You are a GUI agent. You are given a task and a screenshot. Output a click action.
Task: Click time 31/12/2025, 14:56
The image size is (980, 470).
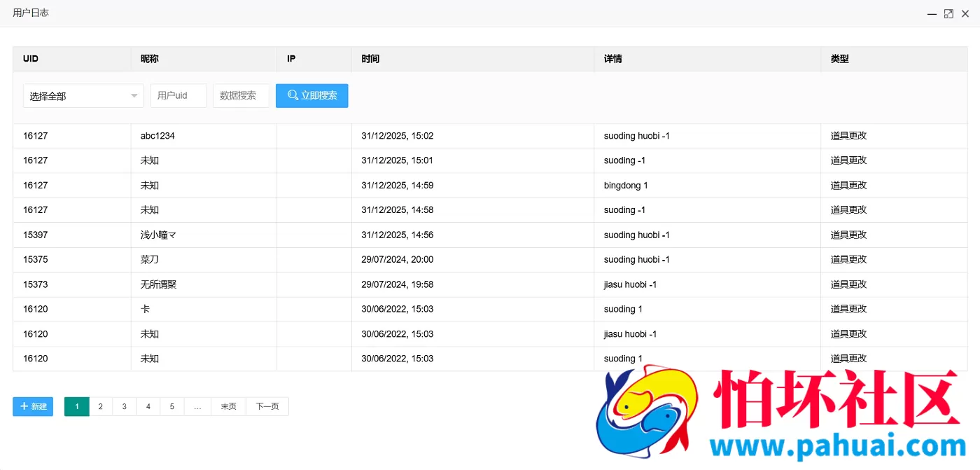point(398,235)
